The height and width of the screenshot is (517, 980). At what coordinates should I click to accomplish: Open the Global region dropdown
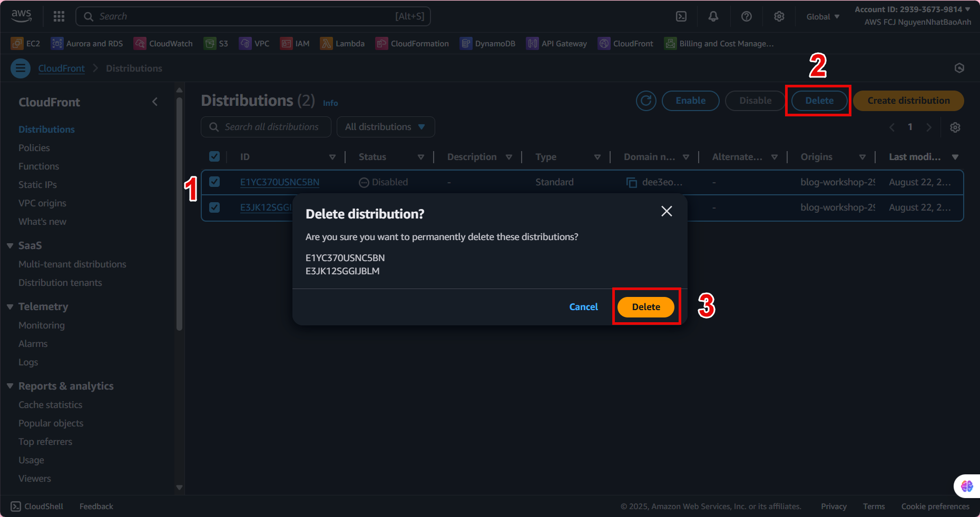(822, 17)
